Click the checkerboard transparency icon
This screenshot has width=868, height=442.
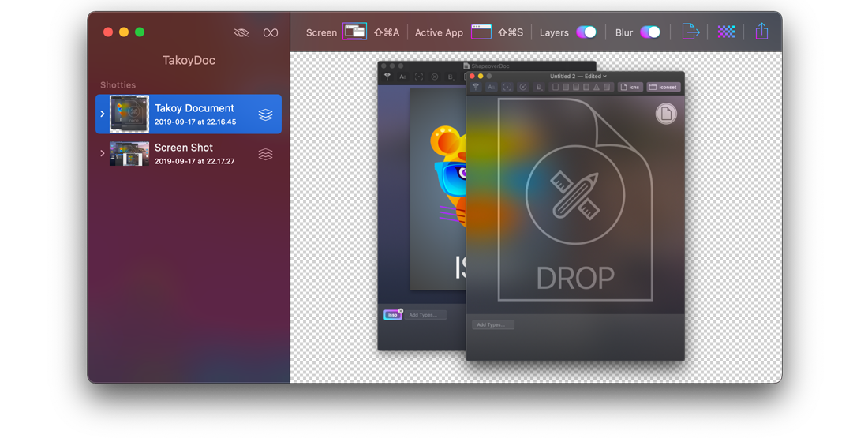tap(727, 32)
